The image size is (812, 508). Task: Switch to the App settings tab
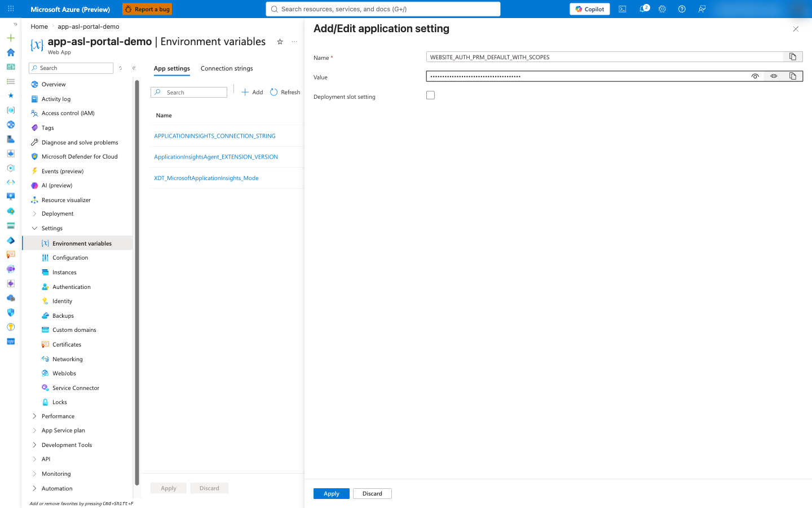coord(172,69)
